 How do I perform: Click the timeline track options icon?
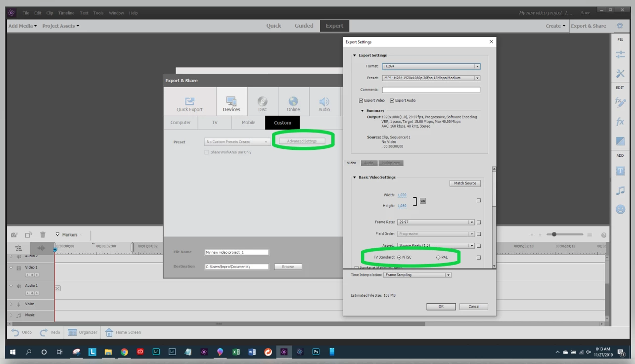[x=19, y=248]
